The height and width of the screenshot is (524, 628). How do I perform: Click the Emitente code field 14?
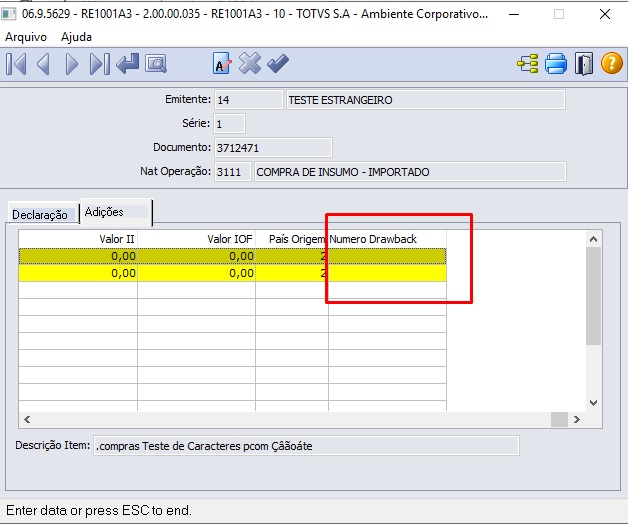[x=249, y=100]
